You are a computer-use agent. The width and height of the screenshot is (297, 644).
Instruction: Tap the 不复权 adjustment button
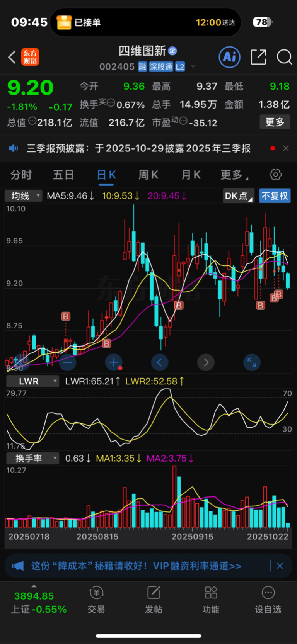click(275, 196)
